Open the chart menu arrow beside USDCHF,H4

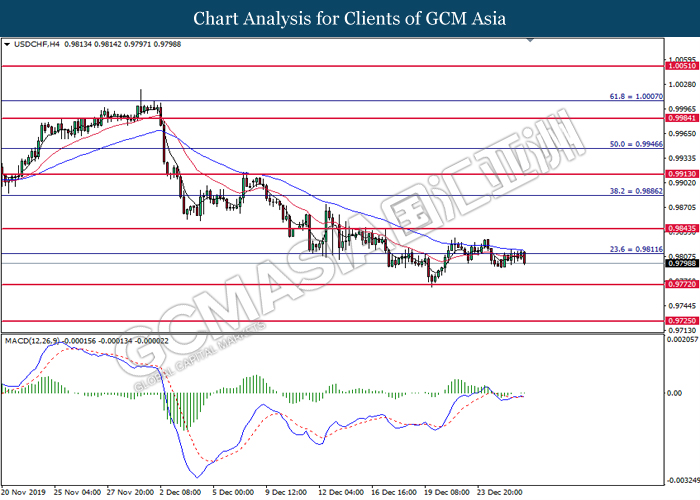(7, 44)
